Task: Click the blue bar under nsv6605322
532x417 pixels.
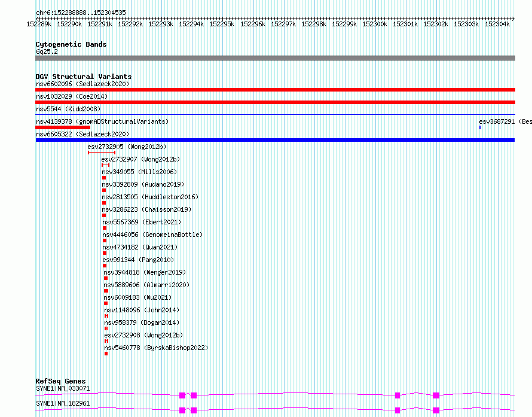Action: (x=275, y=140)
